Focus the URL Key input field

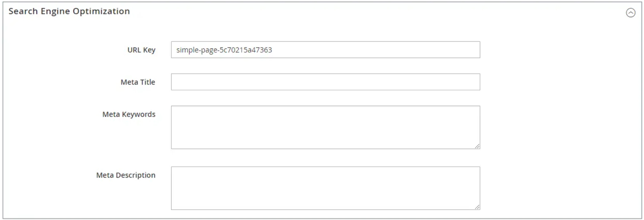click(325, 50)
